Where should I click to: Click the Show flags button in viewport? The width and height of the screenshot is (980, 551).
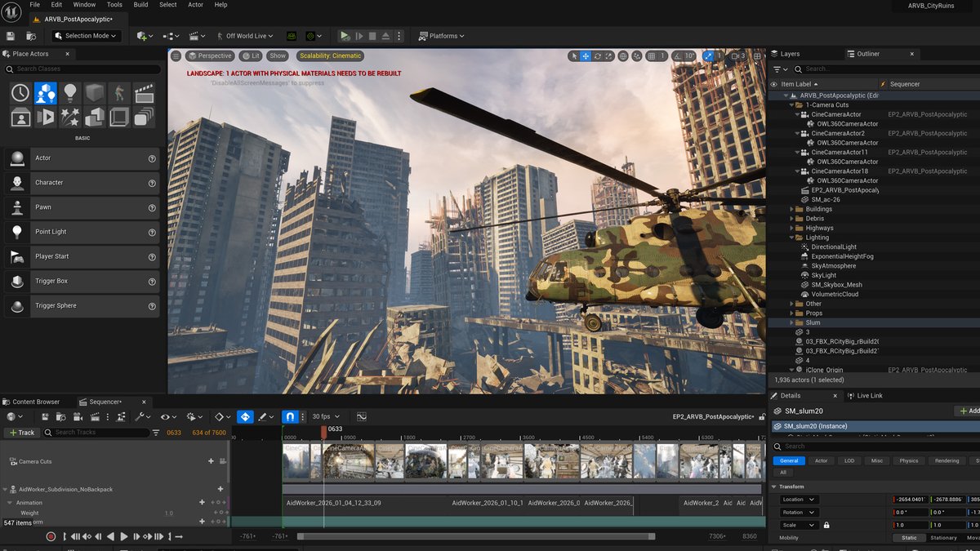coord(278,56)
